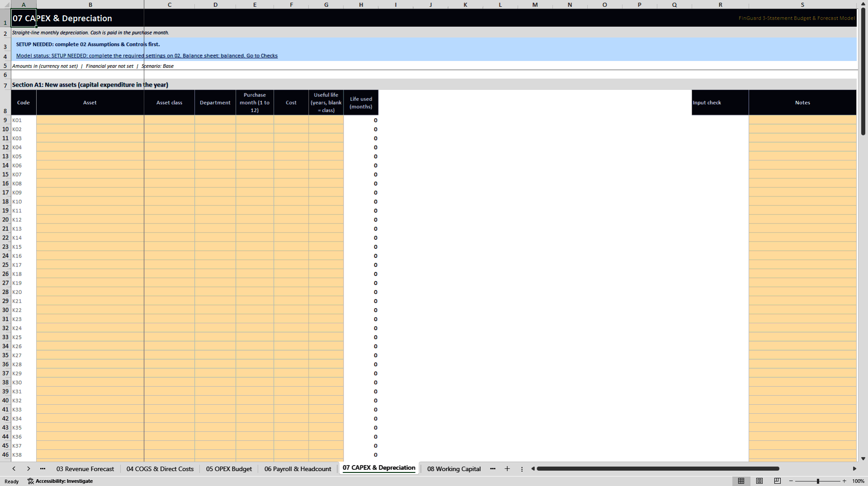Click the Input check column header

click(x=720, y=103)
